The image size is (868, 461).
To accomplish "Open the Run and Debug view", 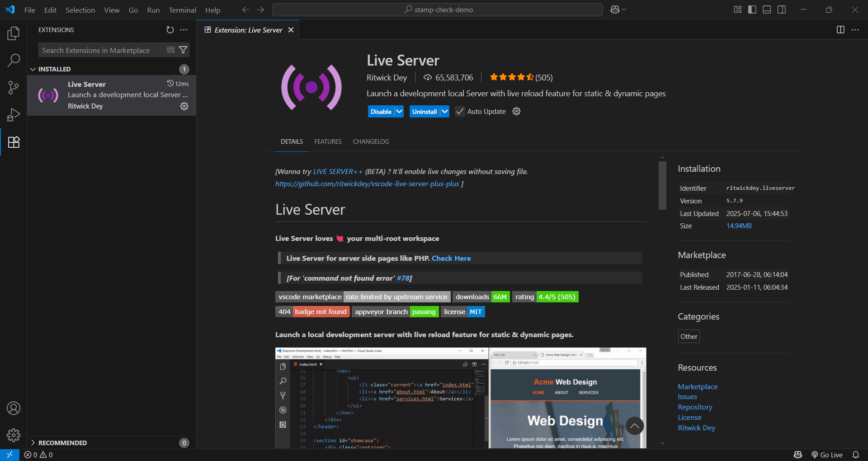I will tap(14, 115).
